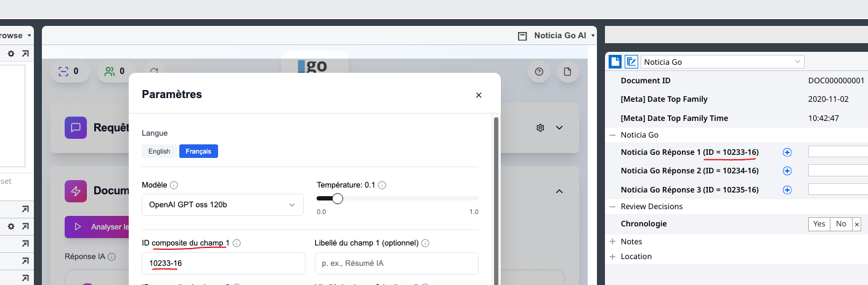Focus the Noticia Go Réponse 2 text field
Viewport: 868px width, 285px height.
838,171
